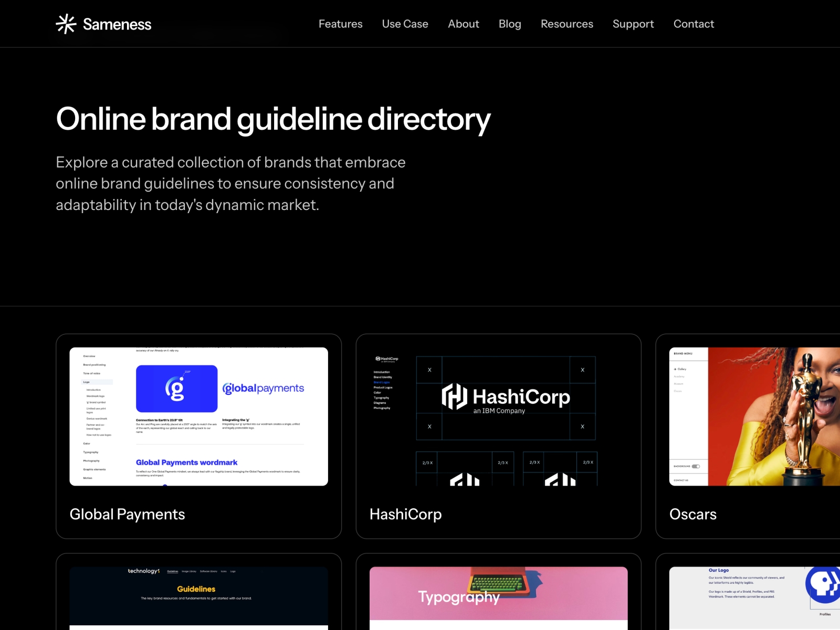840x630 pixels.
Task: Click the paragraph starting 'Explore a curated collection'
Action: [x=230, y=183]
